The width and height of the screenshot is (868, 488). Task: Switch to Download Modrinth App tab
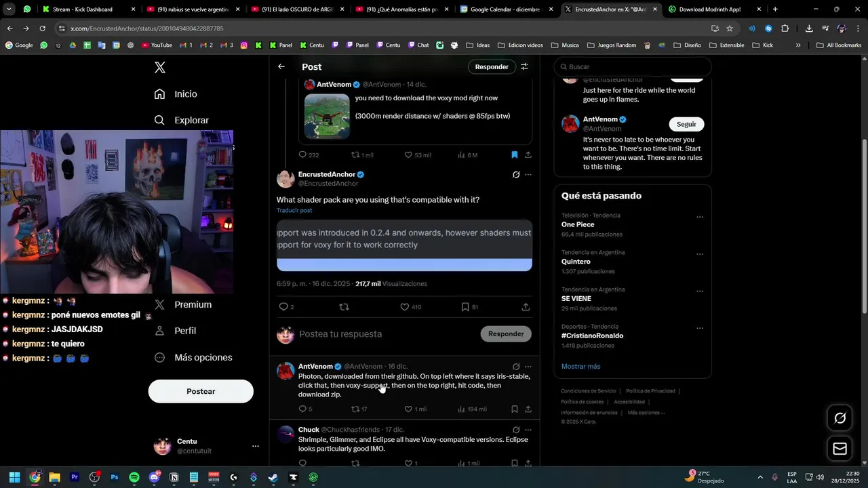715,9
